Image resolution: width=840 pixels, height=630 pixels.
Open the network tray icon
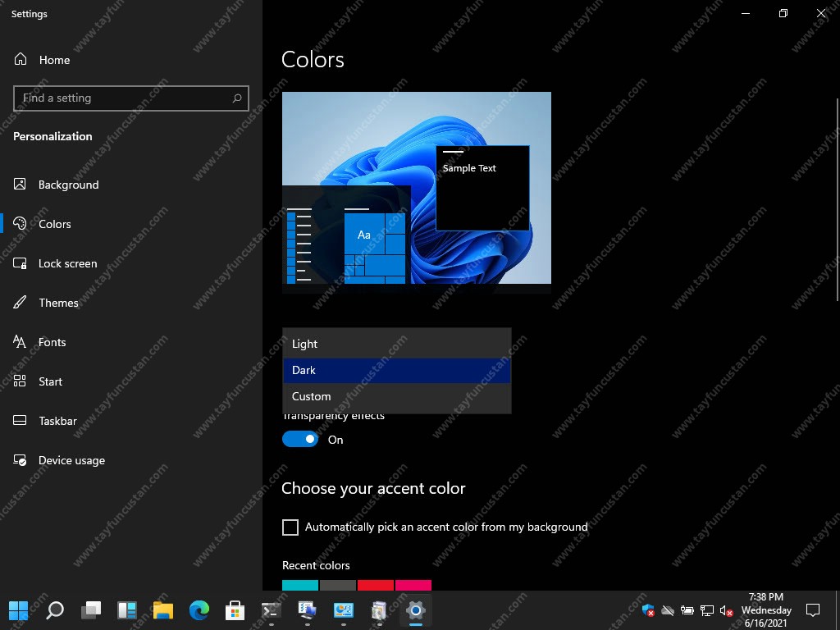point(707,610)
